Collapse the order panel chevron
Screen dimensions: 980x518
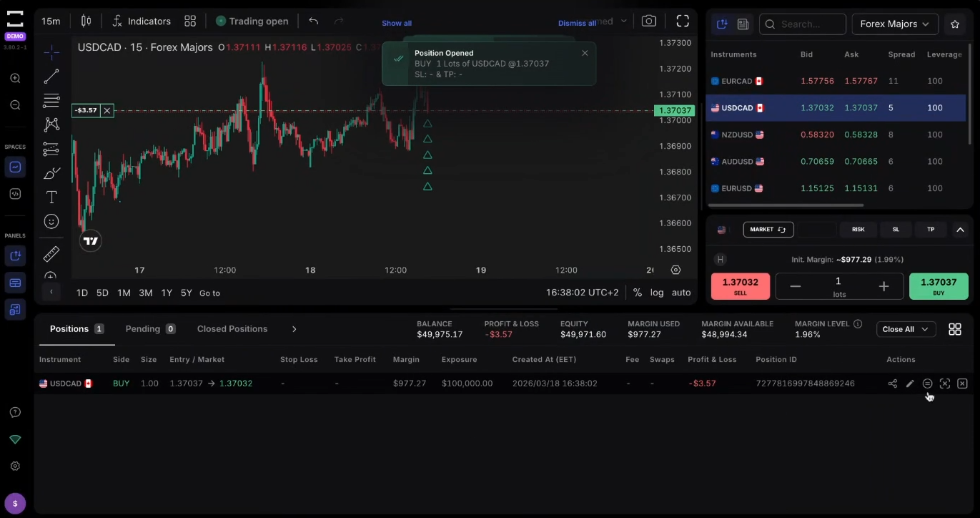click(960, 230)
